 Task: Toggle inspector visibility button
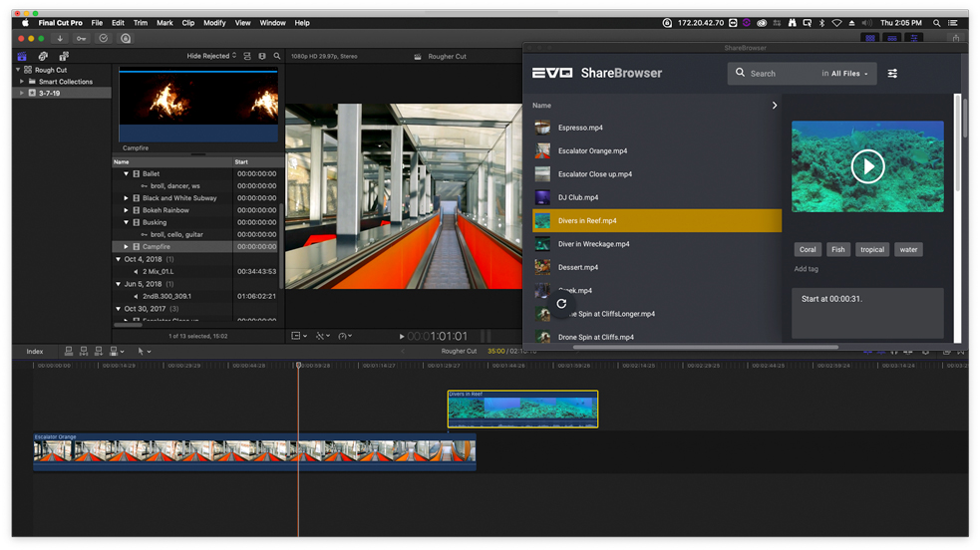tap(914, 38)
